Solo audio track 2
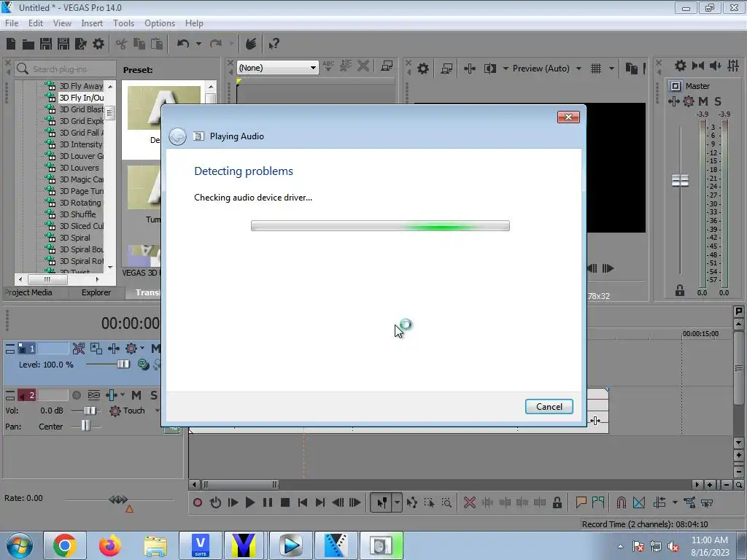This screenshot has height=560, width=747. tap(153, 395)
